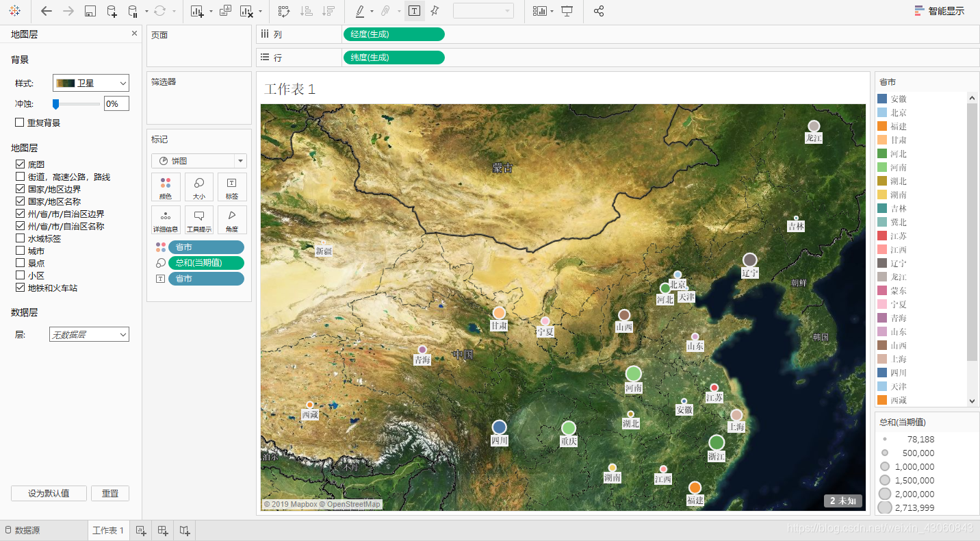This screenshot has height=541, width=980.
Task: Add a new story tab
Action: point(185,531)
